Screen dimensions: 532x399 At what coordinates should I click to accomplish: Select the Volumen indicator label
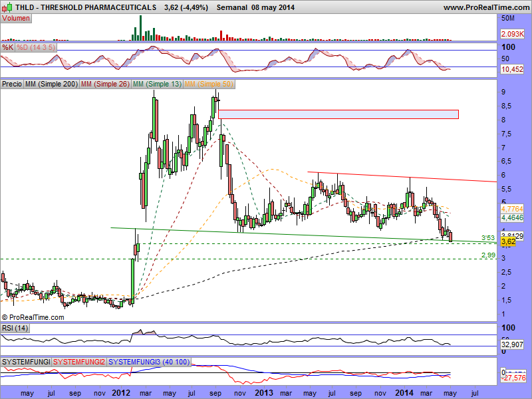[x=16, y=19]
